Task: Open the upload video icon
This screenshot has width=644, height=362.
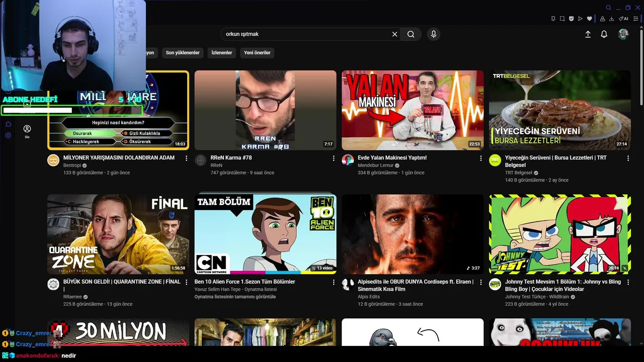Action: click(588, 34)
